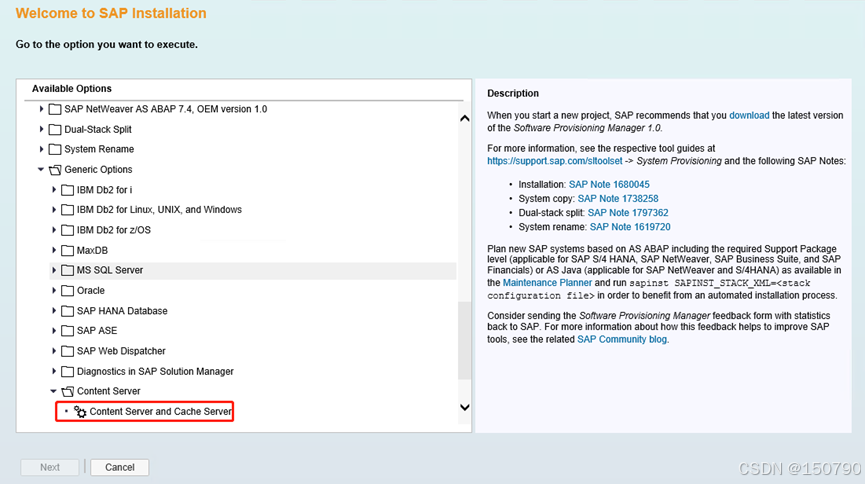Open SAP Note 1619720 link
The image size is (865, 484).
tap(630, 227)
